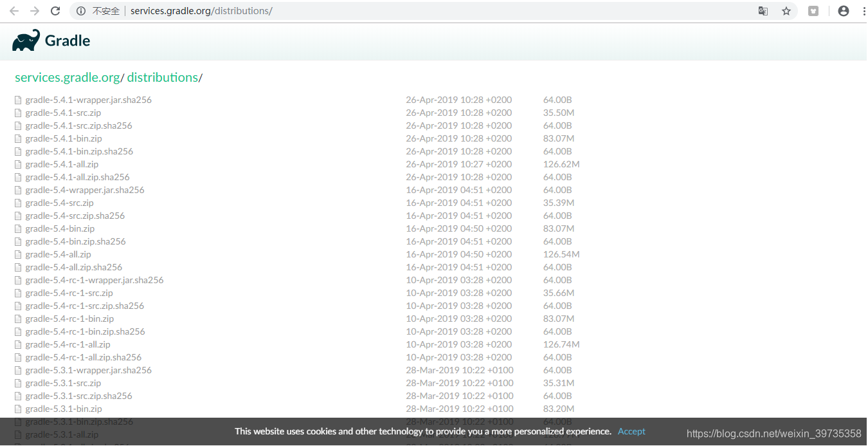868x446 pixels.
Task: Select size 35.39M of gradle-5.4-src.zip
Action: [559, 203]
